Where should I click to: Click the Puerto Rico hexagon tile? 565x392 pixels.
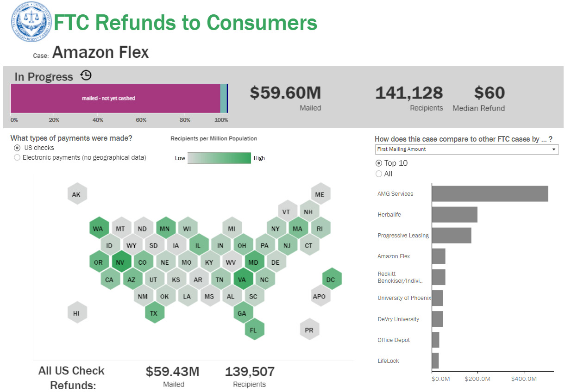[x=309, y=330]
